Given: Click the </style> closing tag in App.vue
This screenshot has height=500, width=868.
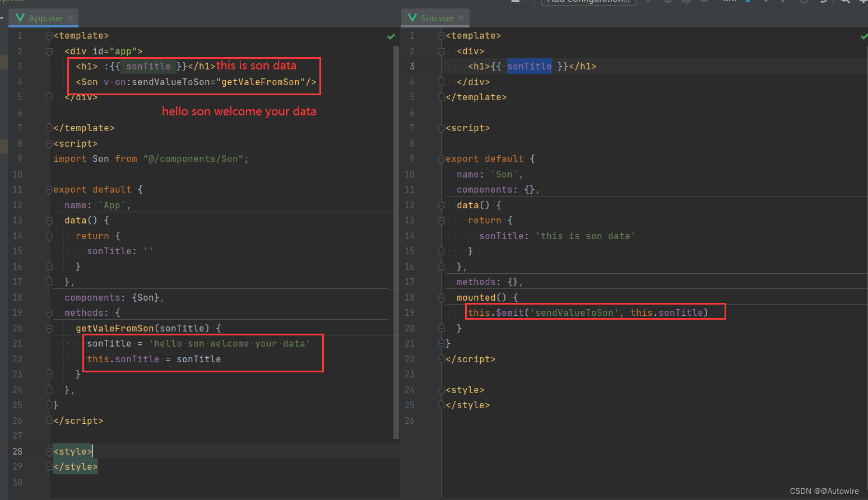Looking at the screenshot, I should [76, 467].
